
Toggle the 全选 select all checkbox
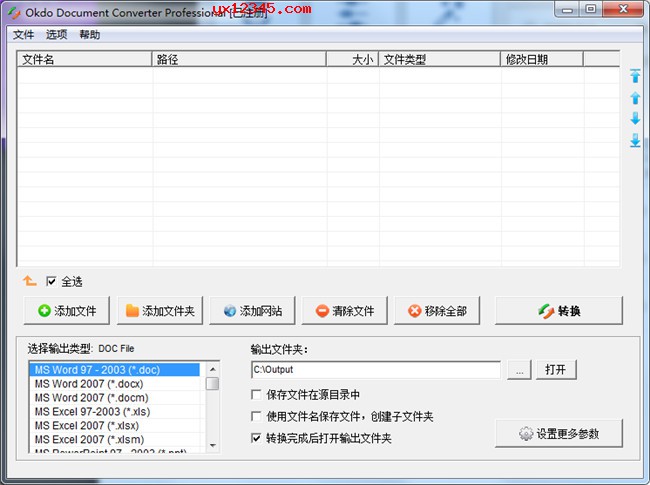tap(52, 282)
